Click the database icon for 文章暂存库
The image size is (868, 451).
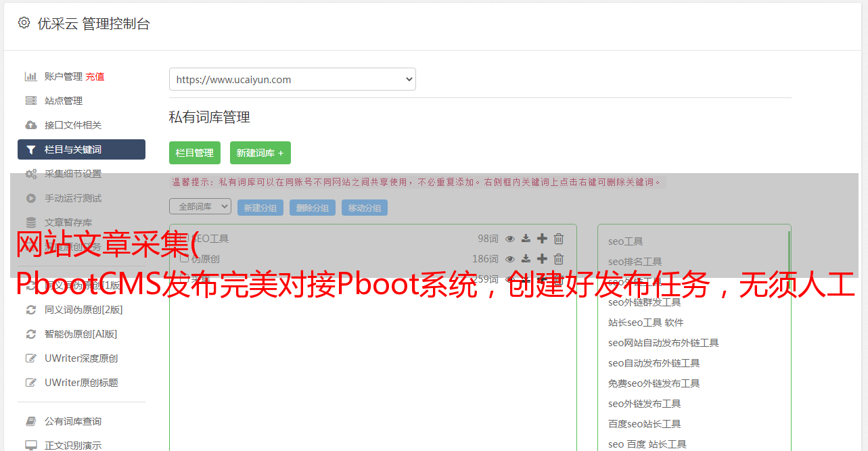coord(31,222)
